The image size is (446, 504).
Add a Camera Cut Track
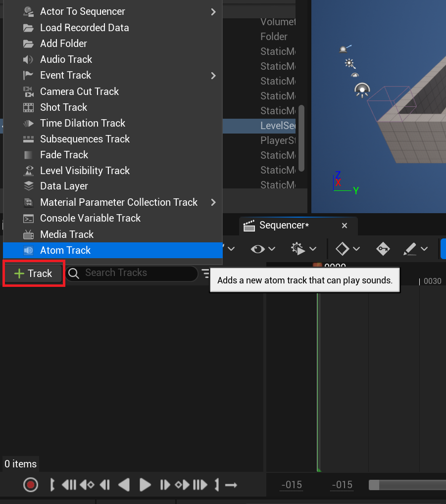[79, 92]
